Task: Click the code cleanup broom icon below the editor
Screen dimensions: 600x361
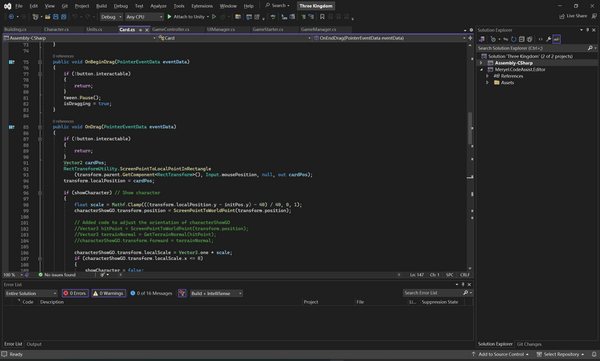Action: coord(103,275)
